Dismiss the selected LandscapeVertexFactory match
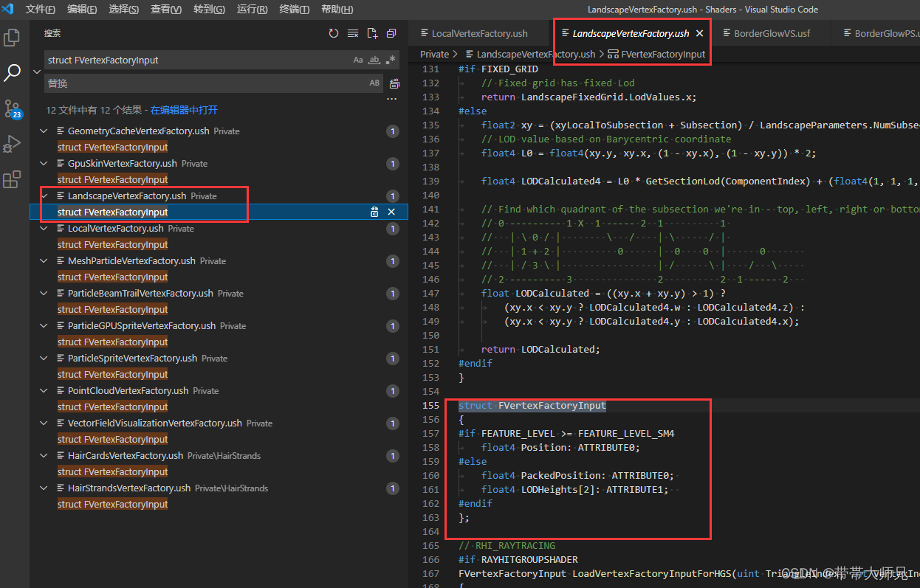Viewport: 920px width, 588px height. pyautogui.click(x=391, y=212)
